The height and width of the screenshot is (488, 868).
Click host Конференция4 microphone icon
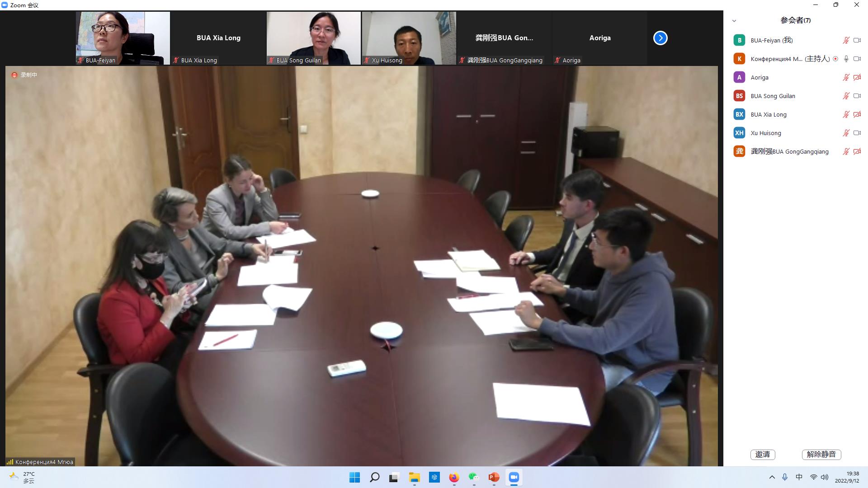[x=846, y=59]
